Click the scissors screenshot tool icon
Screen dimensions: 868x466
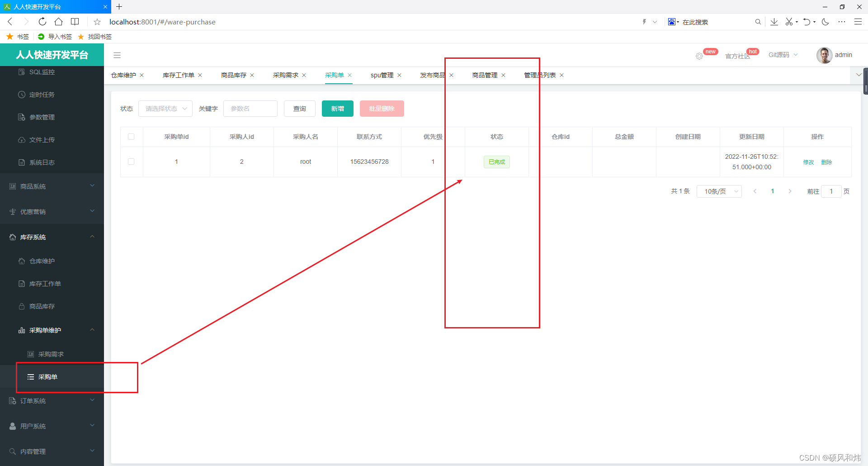(789, 22)
